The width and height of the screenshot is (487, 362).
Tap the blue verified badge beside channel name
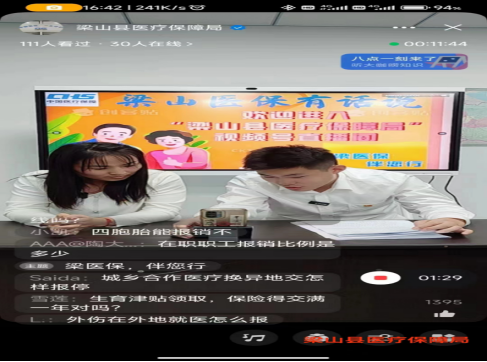(x=238, y=28)
